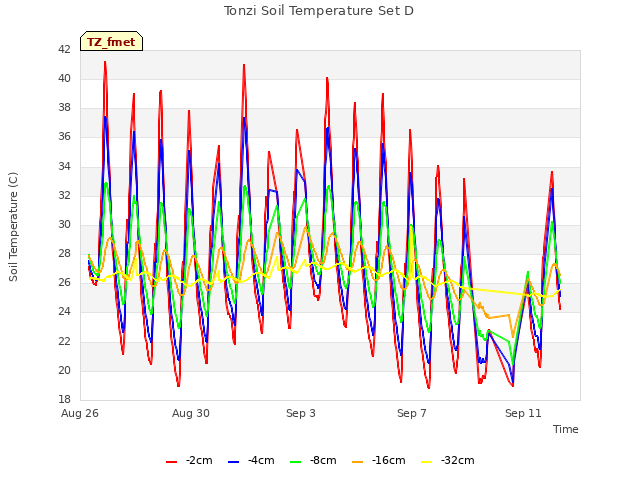
Task: Click the 22 y-axis tick label
Action: 64,341
